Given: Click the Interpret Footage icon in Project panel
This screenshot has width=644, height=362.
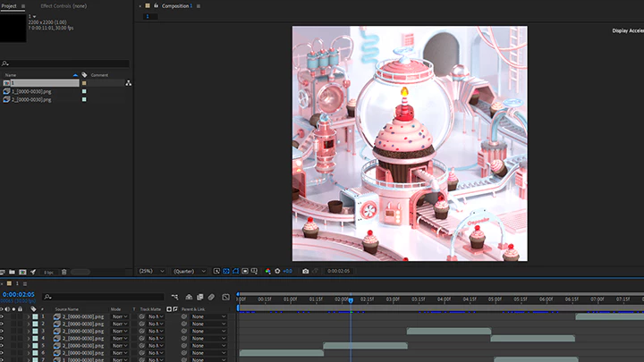Looking at the screenshot, I should (3, 272).
